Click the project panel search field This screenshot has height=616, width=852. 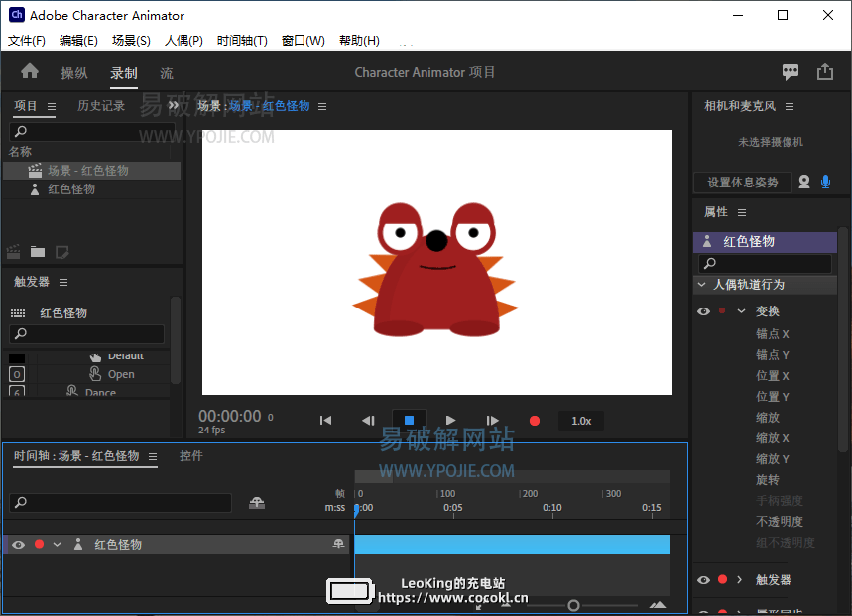coord(92,131)
